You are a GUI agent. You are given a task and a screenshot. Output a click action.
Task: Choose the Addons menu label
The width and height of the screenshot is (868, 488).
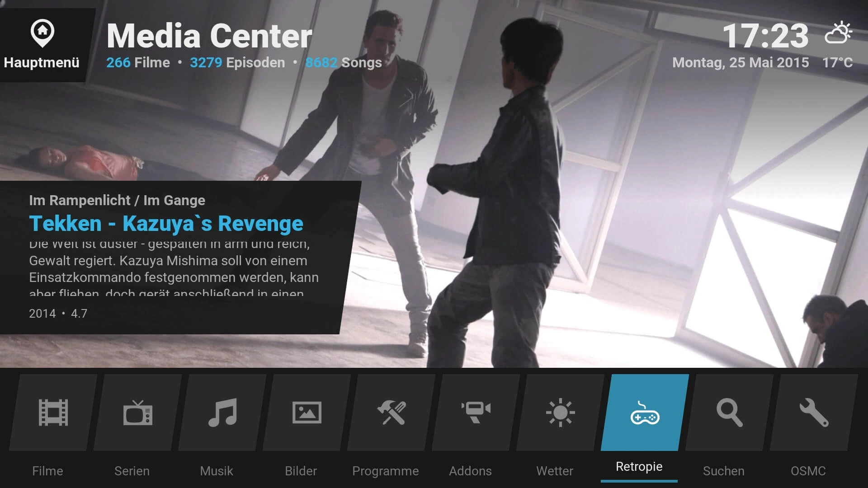[x=470, y=471]
